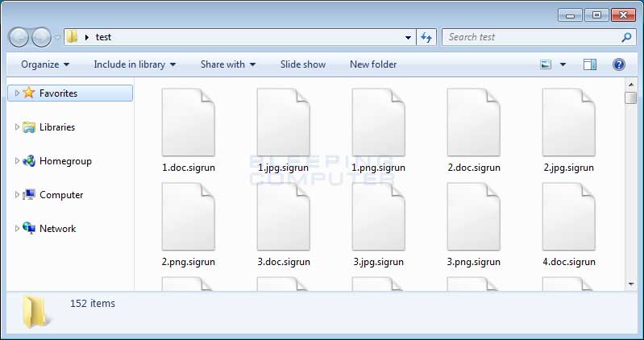Viewport: 644px width, 340px height.
Task: Select the 1.doc.sigrun file icon
Action: point(189,122)
